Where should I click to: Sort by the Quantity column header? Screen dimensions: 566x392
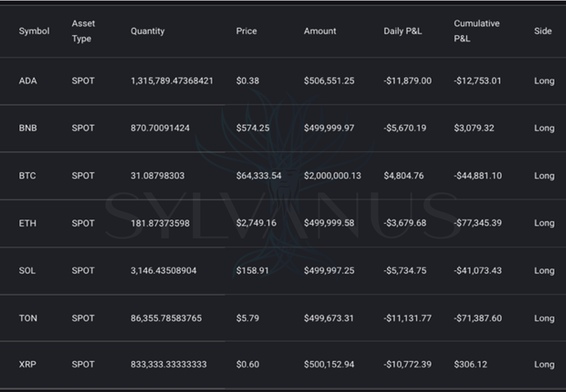pyautogui.click(x=148, y=31)
